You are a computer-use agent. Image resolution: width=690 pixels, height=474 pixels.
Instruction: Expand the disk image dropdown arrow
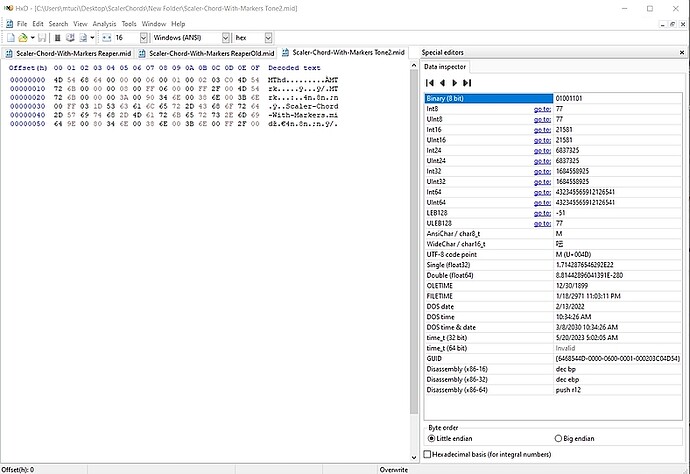coord(92,38)
